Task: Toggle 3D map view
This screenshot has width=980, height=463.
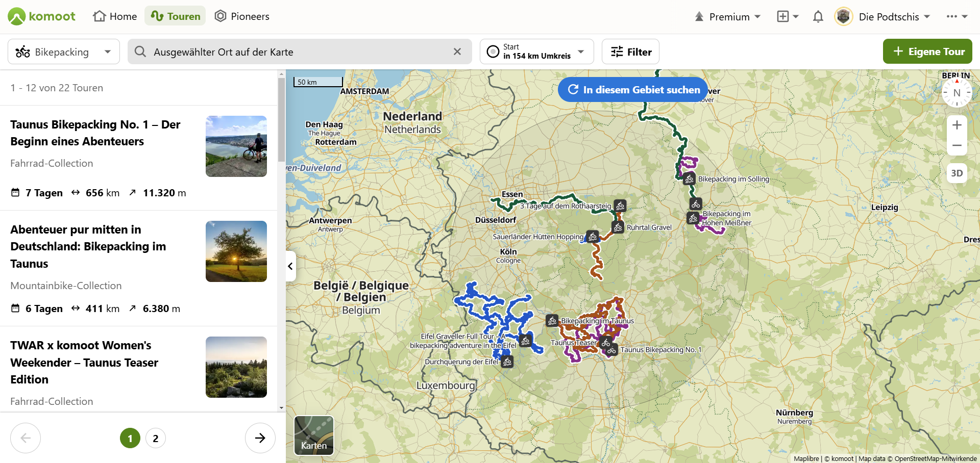Action: [x=957, y=173]
